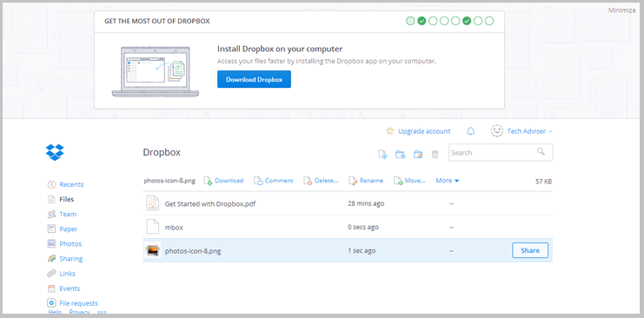Go to Links in sidebar
This screenshot has width=644, height=318.
point(68,274)
